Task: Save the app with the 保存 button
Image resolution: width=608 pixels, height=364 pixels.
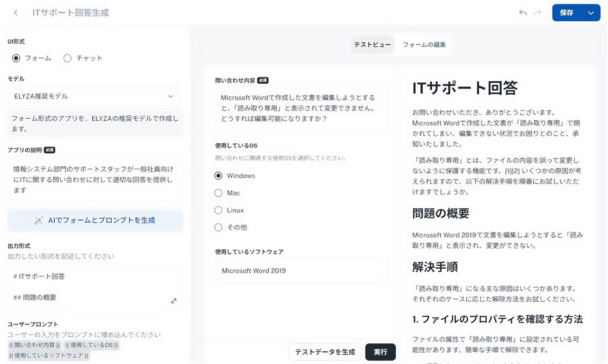Action: 567,13
